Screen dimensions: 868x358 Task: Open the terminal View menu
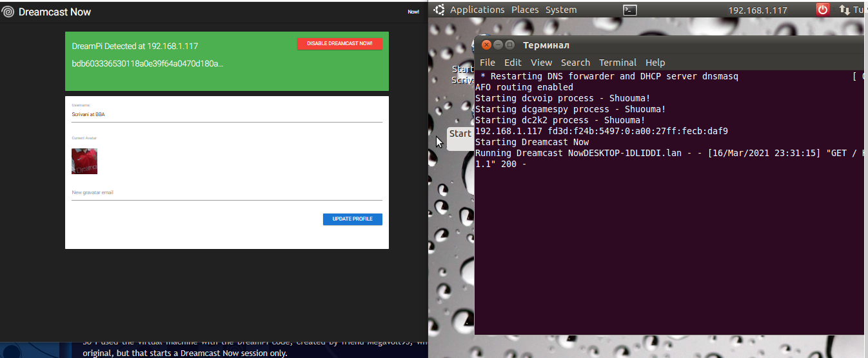(541, 63)
